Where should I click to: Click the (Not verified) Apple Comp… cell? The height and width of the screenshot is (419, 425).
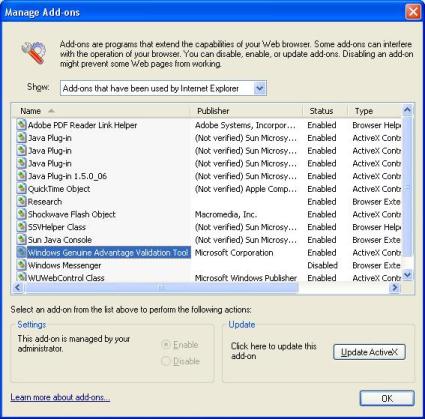[x=246, y=189]
